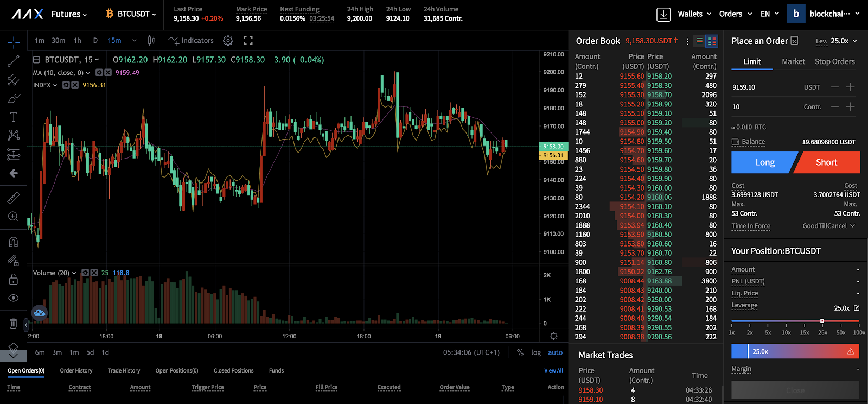Open candlestick chart style selector
This screenshot has height=404, width=868.
coord(152,41)
